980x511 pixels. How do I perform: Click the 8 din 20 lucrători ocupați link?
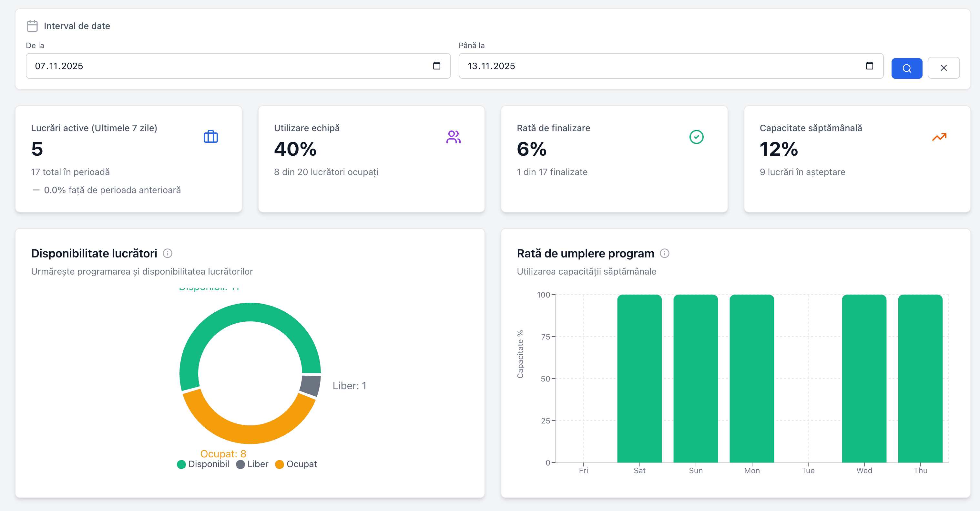click(326, 172)
